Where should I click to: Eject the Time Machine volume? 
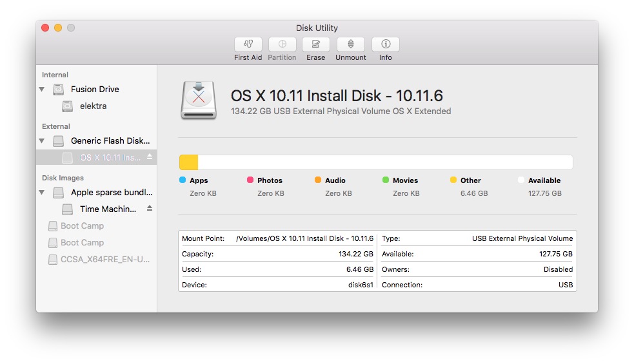150,208
